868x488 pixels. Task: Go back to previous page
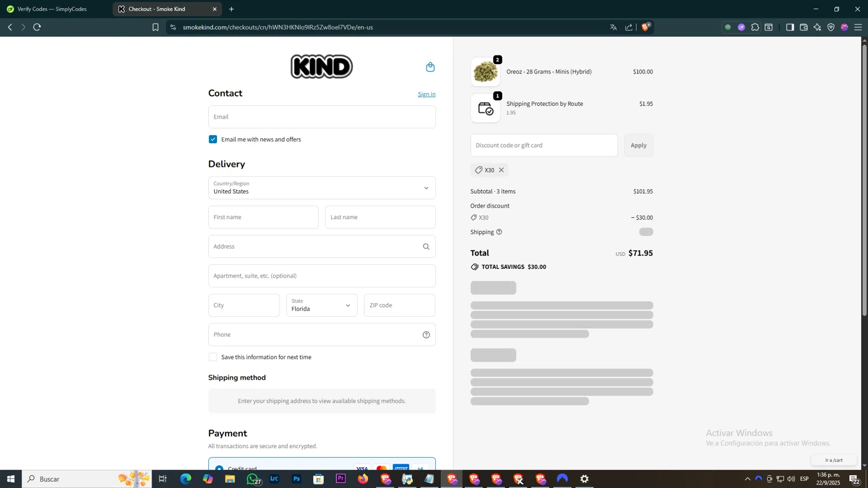tap(10, 27)
